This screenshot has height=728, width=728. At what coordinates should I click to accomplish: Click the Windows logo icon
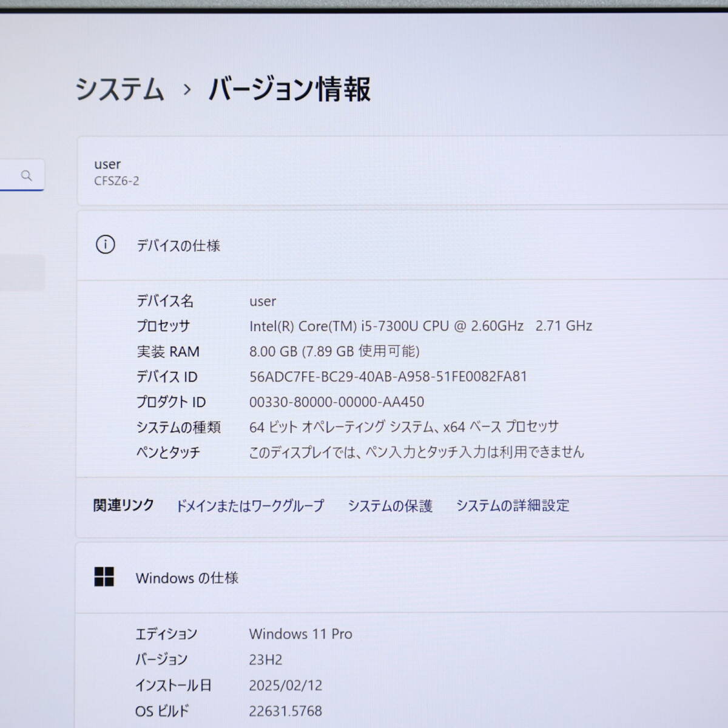[x=104, y=577]
